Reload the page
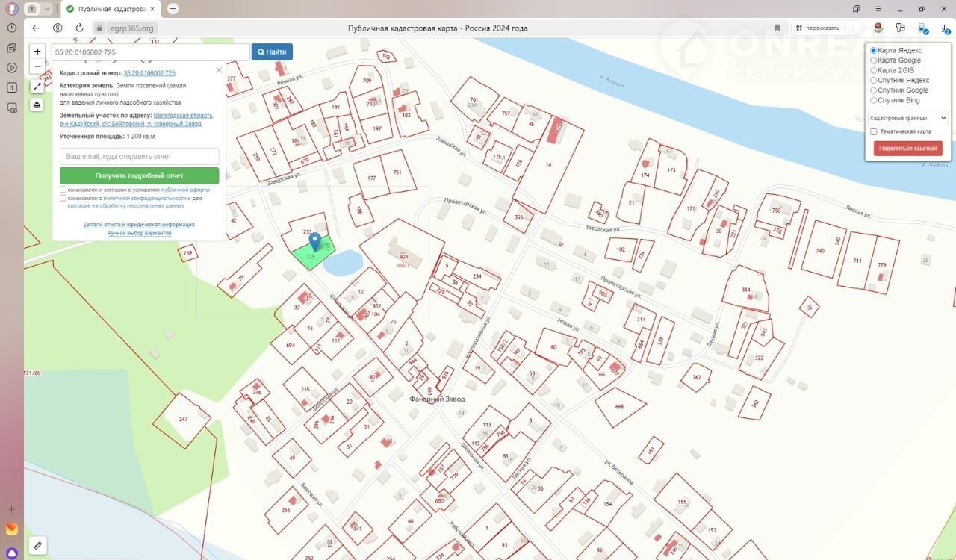This screenshot has height=560, width=956. click(x=79, y=28)
